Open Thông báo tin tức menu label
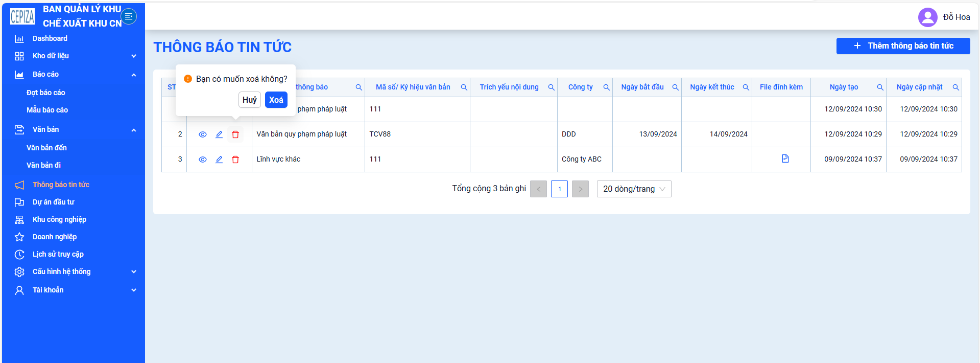Image resolution: width=980 pixels, height=363 pixels. [61, 185]
